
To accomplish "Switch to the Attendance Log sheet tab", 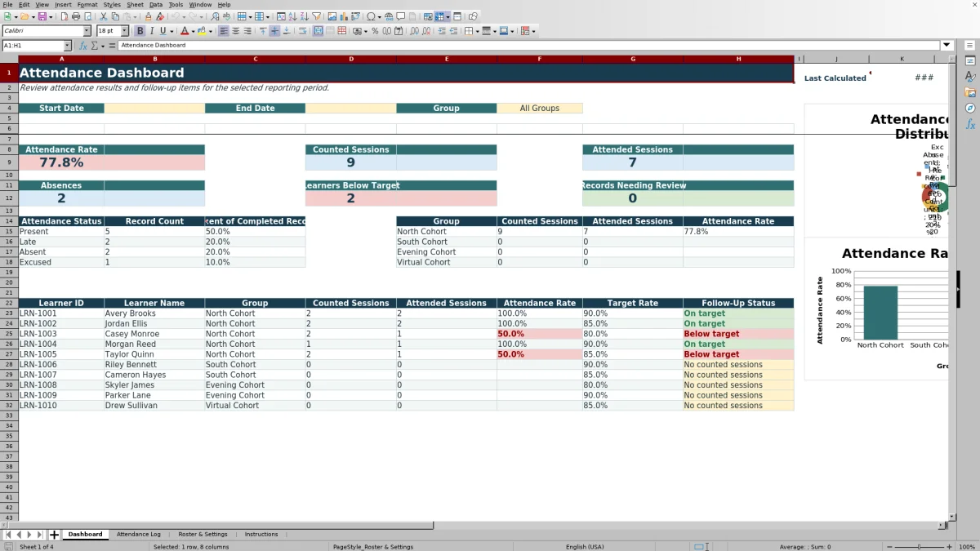I will pyautogui.click(x=139, y=535).
